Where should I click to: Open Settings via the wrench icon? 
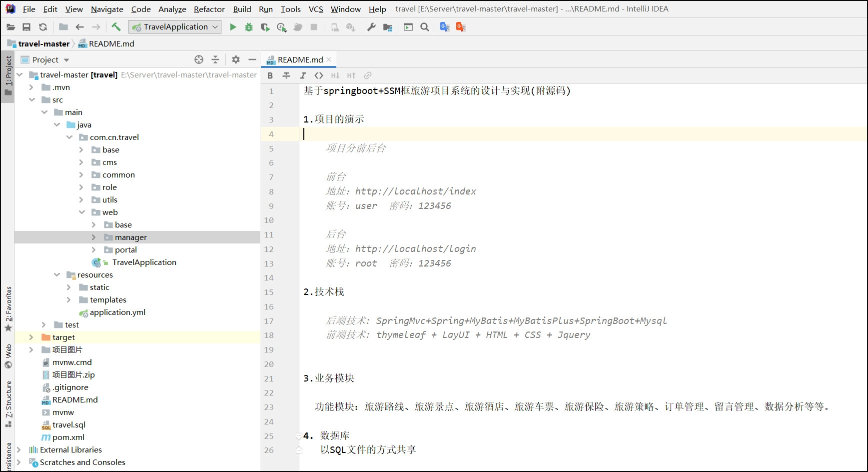(372, 26)
